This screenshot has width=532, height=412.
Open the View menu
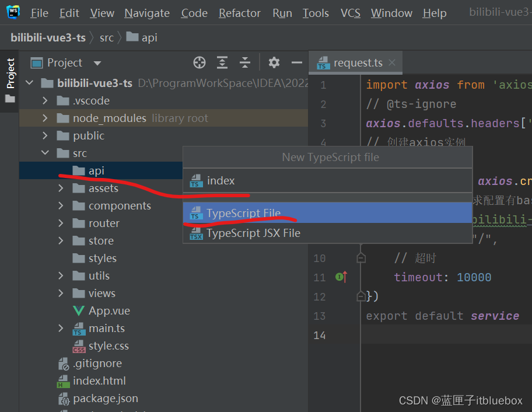coord(101,13)
